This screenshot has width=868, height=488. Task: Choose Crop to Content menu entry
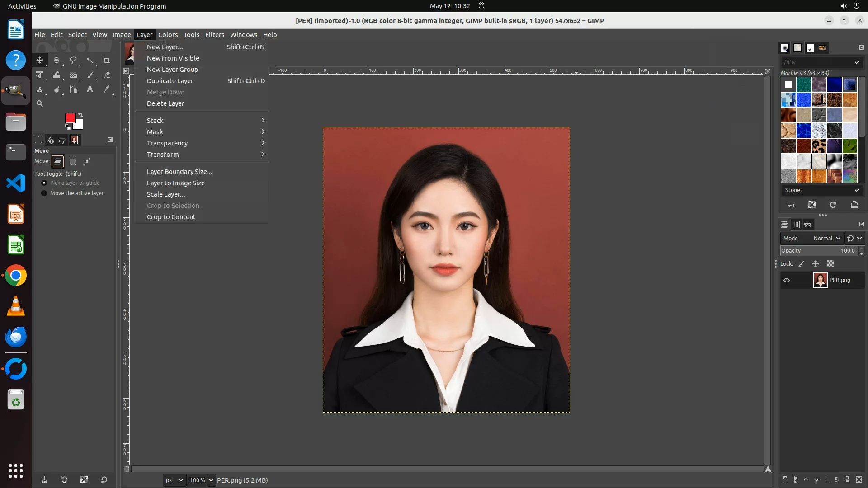pyautogui.click(x=171, y=217)
